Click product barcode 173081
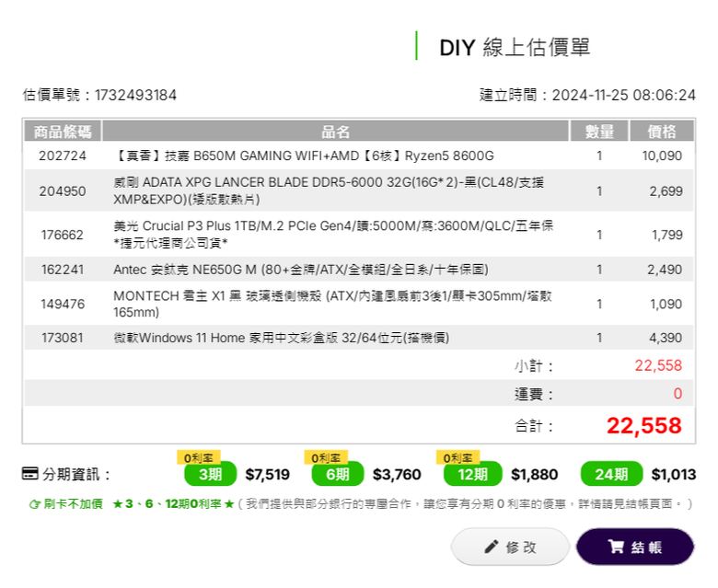The width and height of the screenshot is (718, 588). point(63,338)
